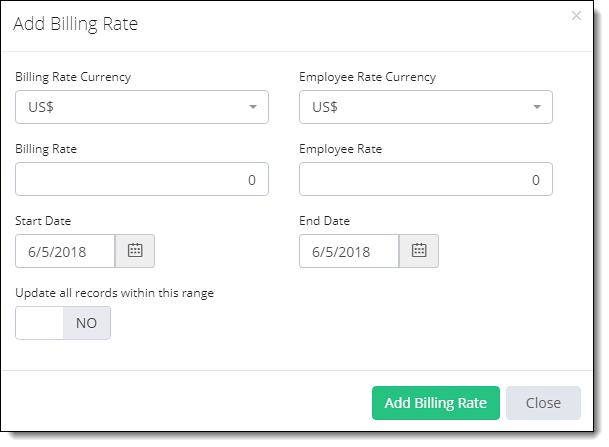Click the Start Date label text

coord(43,221)
